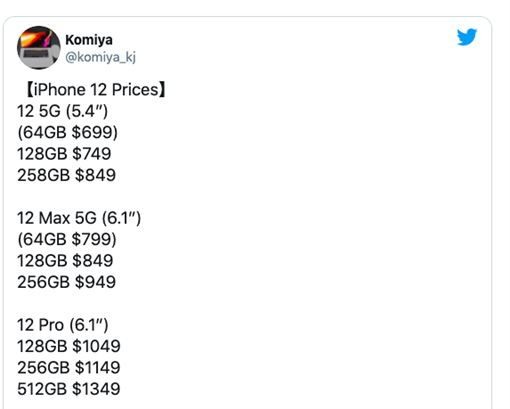
Task: Click the $1349 price text
Action: point(96,389)
